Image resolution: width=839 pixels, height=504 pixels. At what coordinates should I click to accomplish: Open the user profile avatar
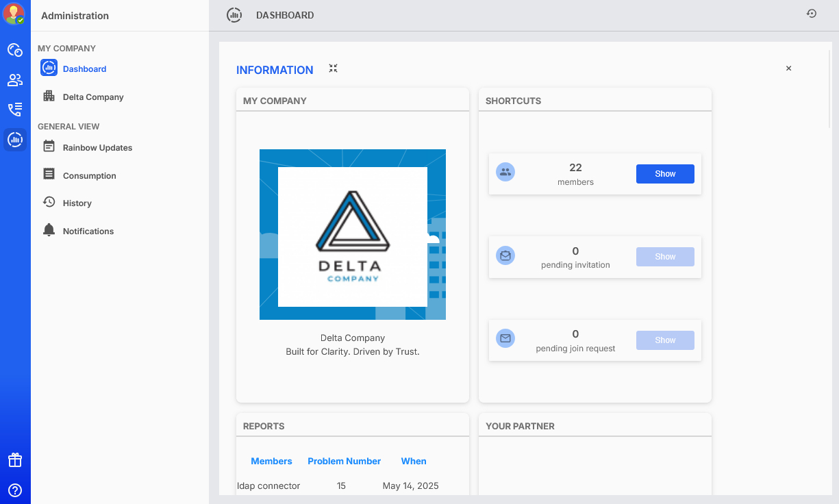pyautogui.click(x=14, y=14)
